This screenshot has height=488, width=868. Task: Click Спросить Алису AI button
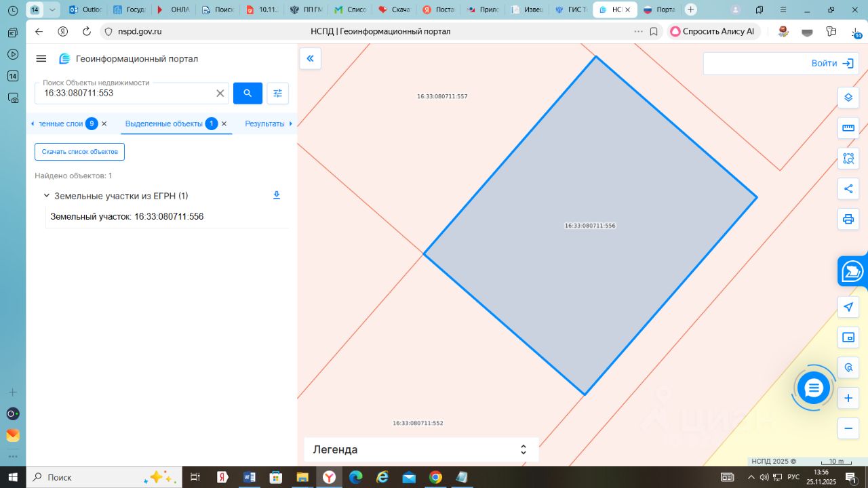point(713,31)
